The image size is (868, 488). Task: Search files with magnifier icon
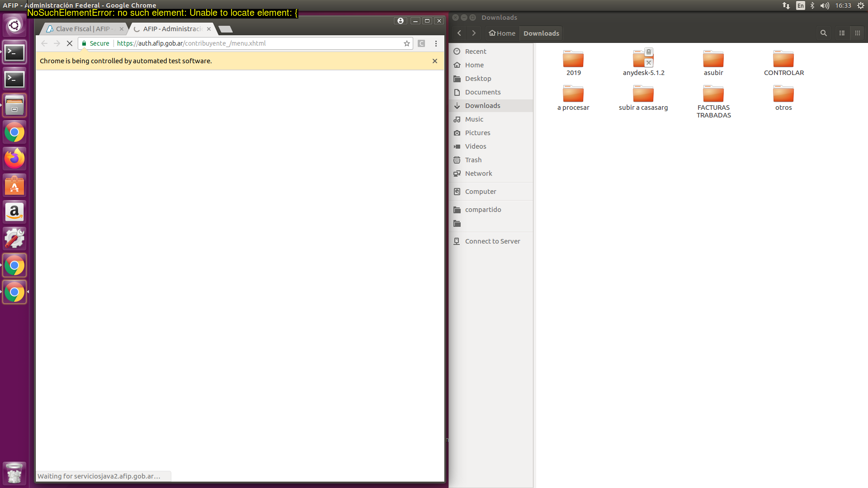tap(824, 33)
